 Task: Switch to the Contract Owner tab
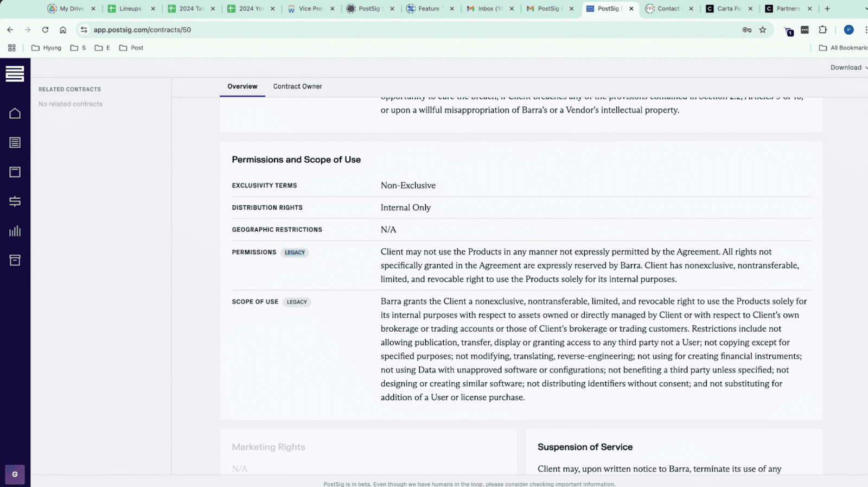[298, 86]
